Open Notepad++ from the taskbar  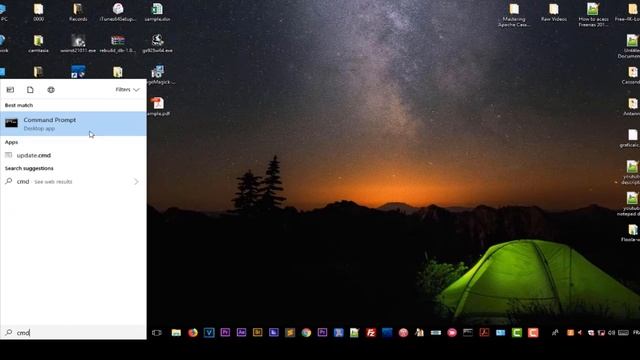pyautogui.click(x=354, y=333)
